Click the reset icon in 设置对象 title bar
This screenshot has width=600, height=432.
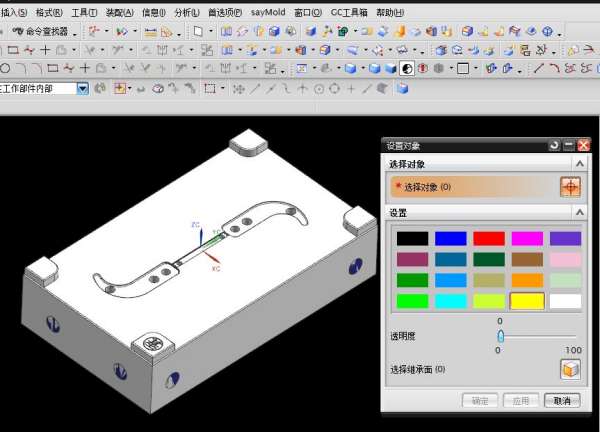pos(554,145)
